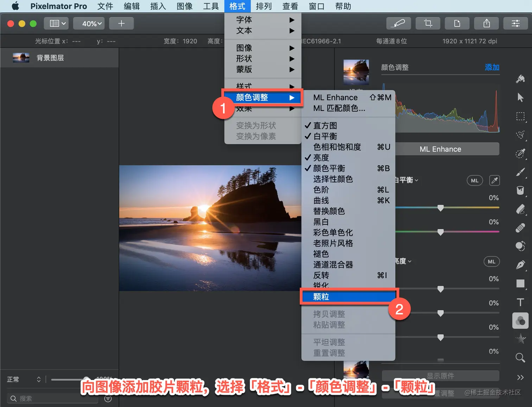Click the ML Enhance panel button

[x=441, y=149]
